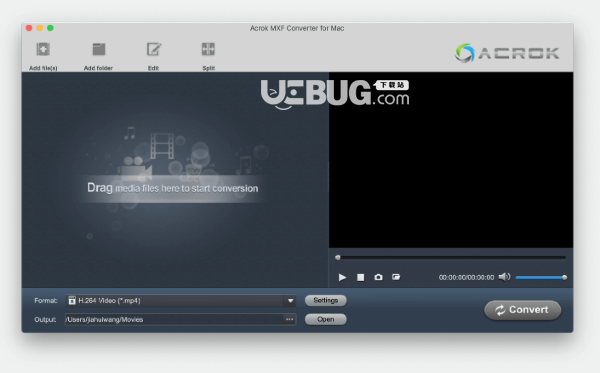Select the H.264 Video (*.mp4) format field
Viewport: 600px width, 373px height.
click(x=181, y=301)
